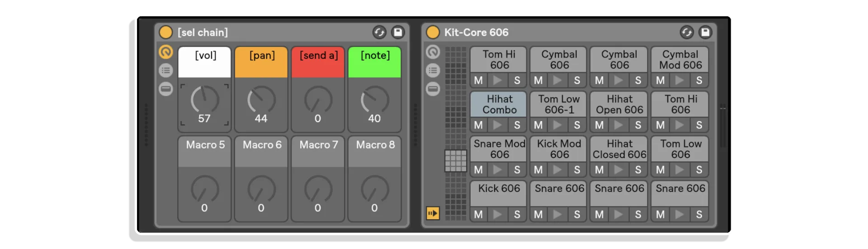The width and height of the screenshot is (868, 249).
Task: Toggle the Kit-Core 606 device activator
Action: (433, 33)
